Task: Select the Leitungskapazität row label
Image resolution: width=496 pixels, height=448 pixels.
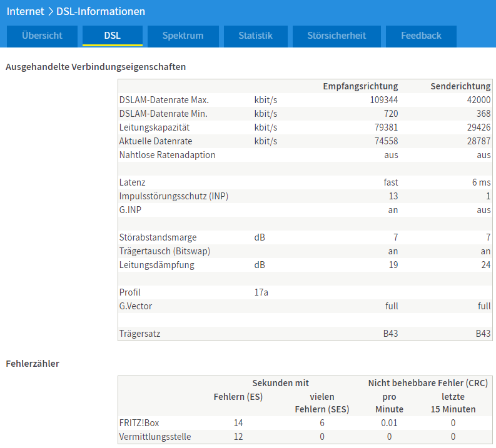Action: [x=154, y=127]
